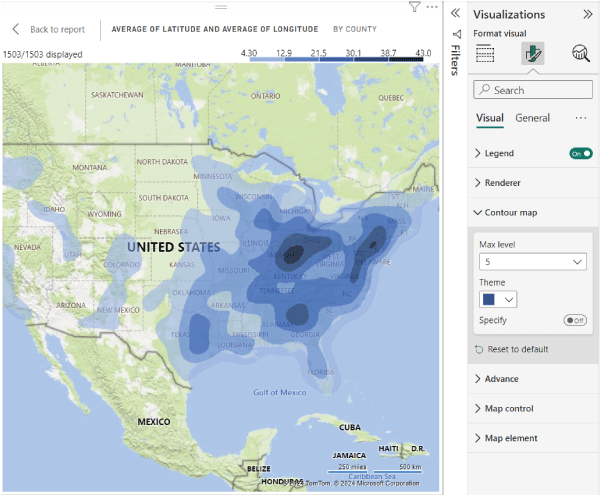
Task: Click the 'Max level' label
Action: click(x=497, y=244)
